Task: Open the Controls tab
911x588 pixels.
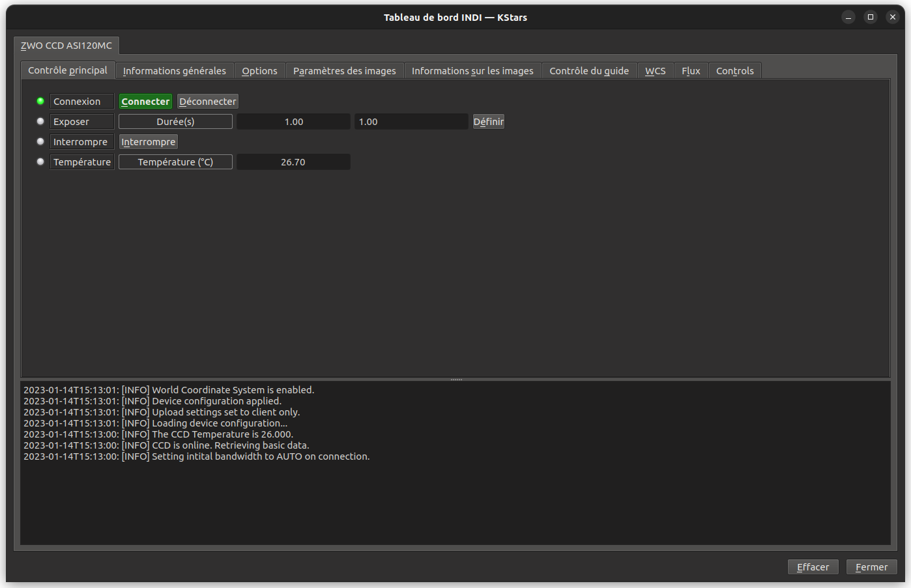Action: [x=735, y=71]
